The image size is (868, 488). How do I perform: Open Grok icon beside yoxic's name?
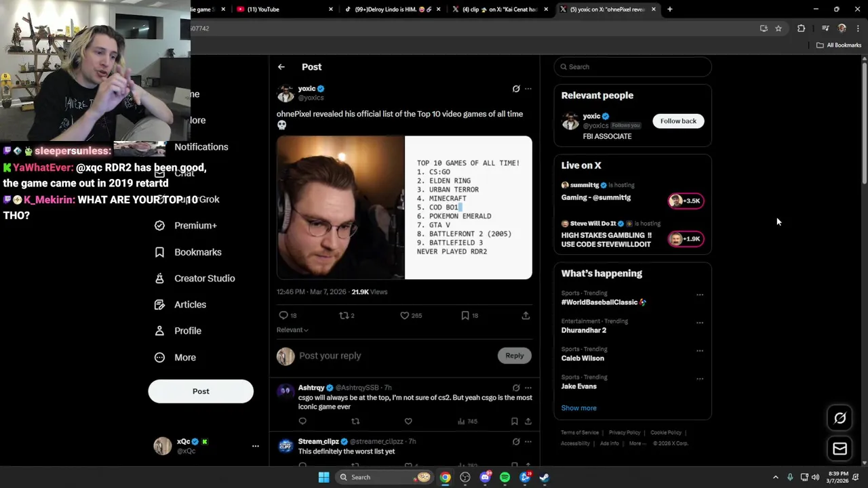[516, 89]
